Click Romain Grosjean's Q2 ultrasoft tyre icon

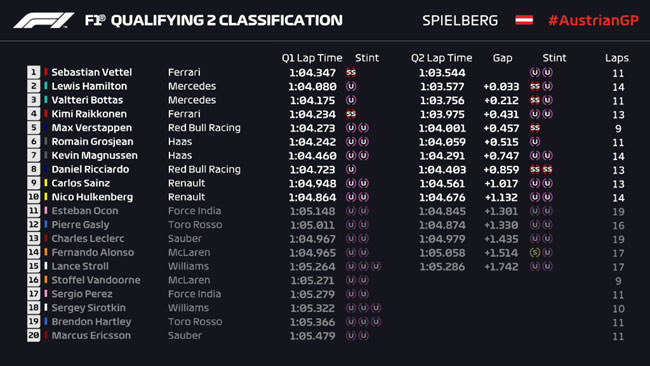pos(535,142)
